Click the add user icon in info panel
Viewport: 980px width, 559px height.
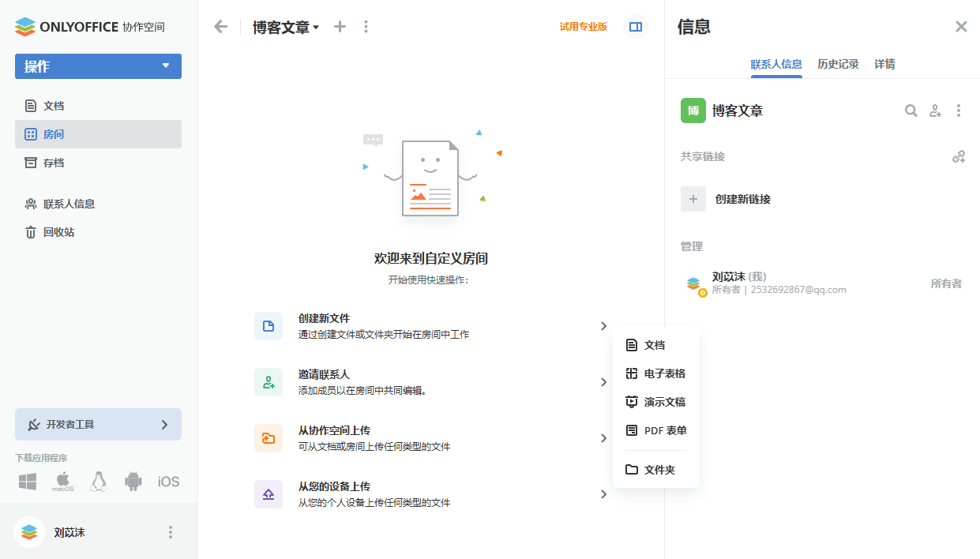(x=935, y=111)
